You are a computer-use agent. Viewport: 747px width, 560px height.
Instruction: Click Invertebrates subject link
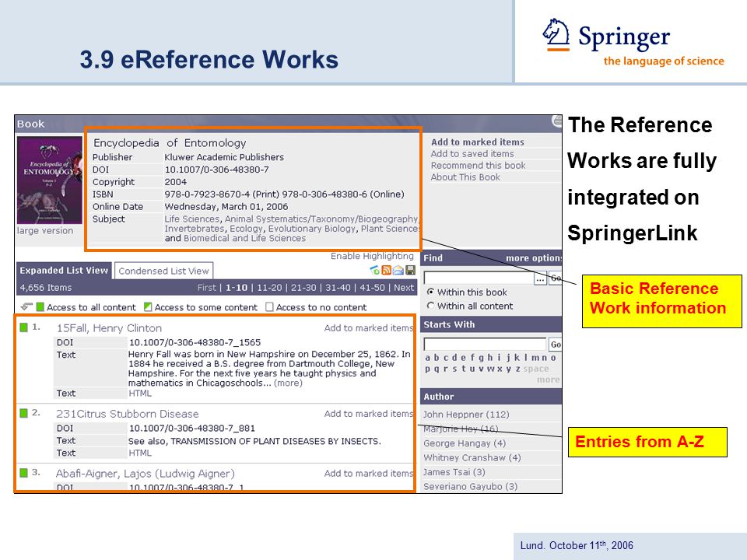pyautogui.click(x=195, y=229)
